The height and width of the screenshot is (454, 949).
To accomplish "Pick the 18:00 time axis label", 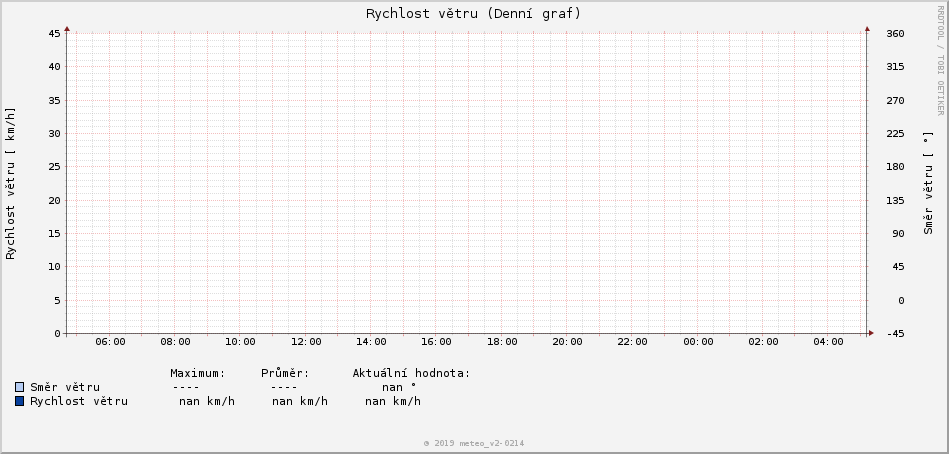I will [502, 342].
